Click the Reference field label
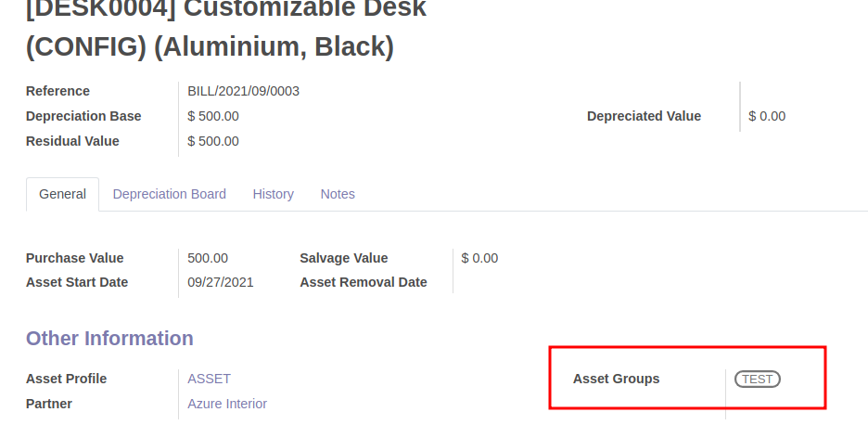Viewport: 868px width, 425px height. 57,92
